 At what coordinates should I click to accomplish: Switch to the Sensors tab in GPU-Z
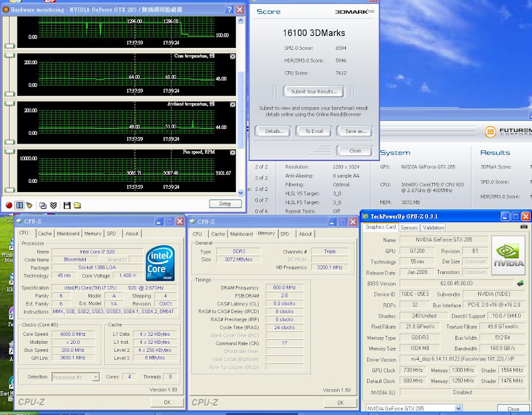409,227
